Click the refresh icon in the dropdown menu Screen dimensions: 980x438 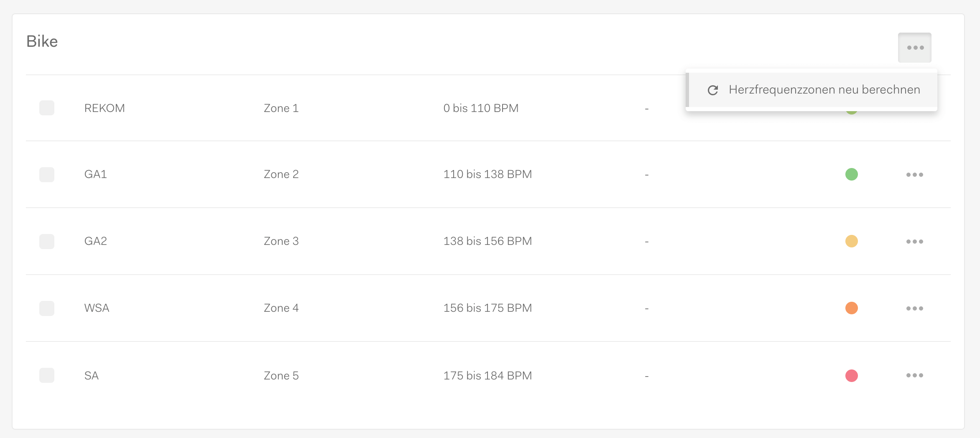[713, 90]
